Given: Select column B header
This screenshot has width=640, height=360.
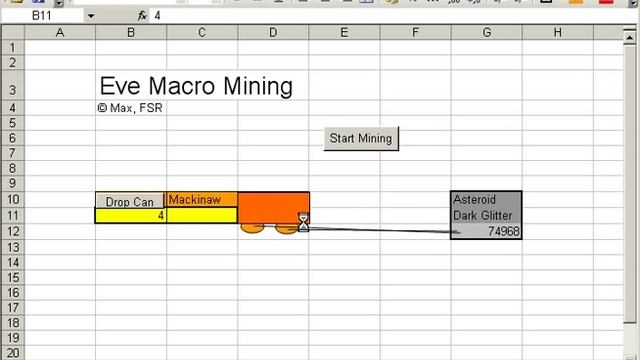Looking at the screenshot, I should pyautogui.click(x=131, y=32).
